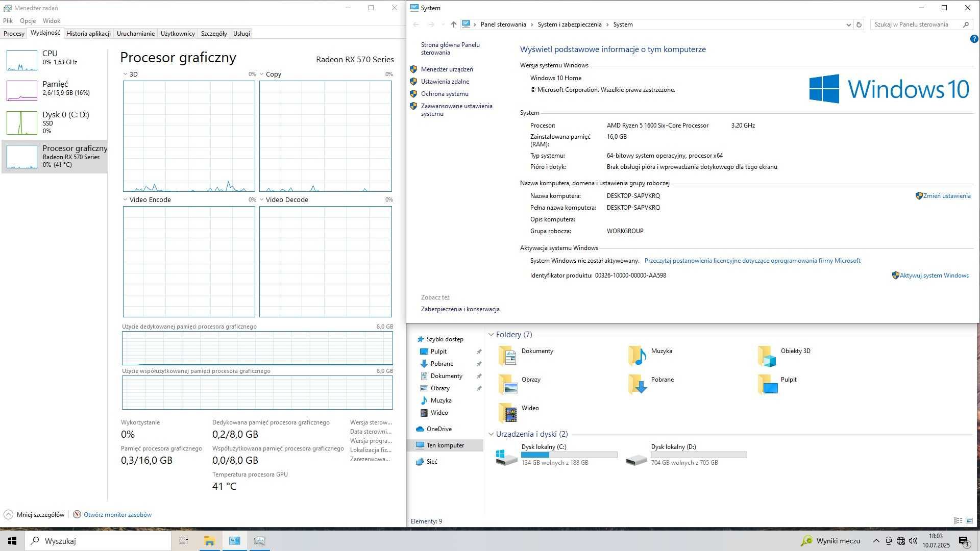Select System i zabezpieczenia breadcrumb
Image resolution: width=980 pixels, height=551 pixels.
[x=569, y=24]
